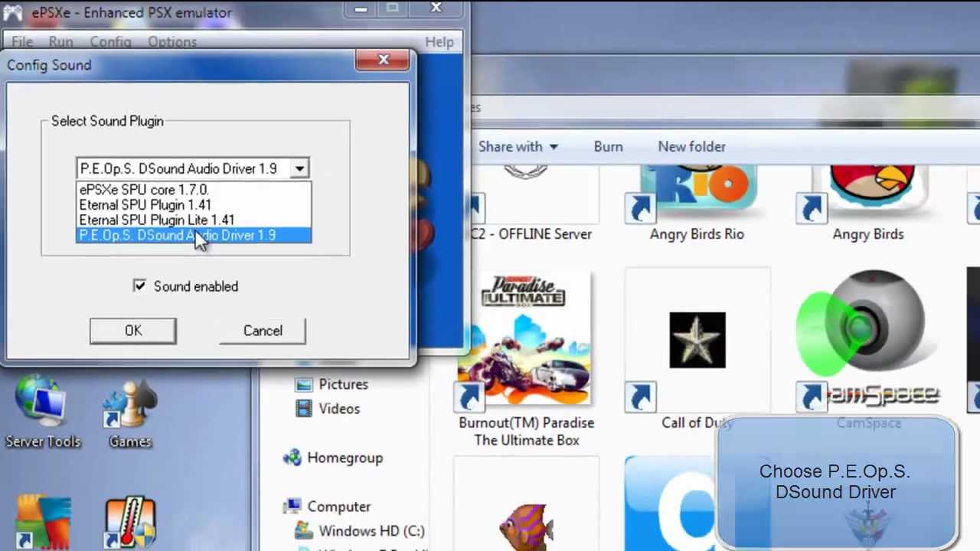Select Pictures in Explorer navigation pane

point(332,384)
